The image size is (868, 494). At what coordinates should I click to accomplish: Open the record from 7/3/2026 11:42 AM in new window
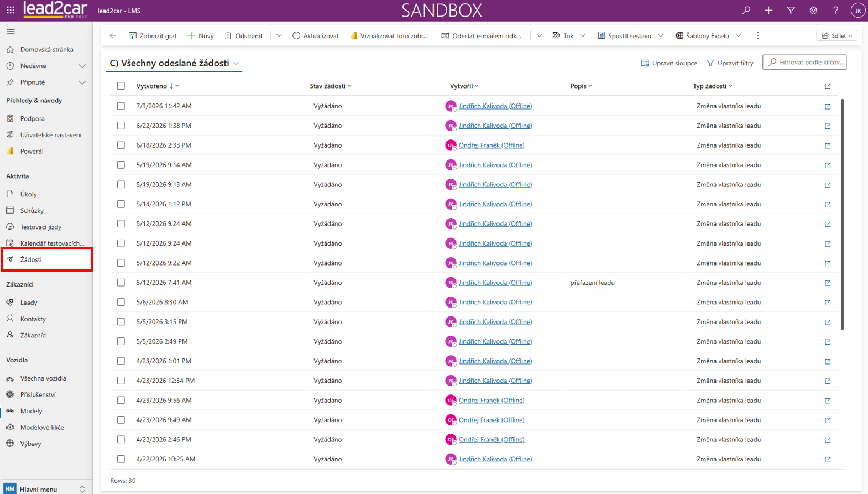[x=828, y=106]
